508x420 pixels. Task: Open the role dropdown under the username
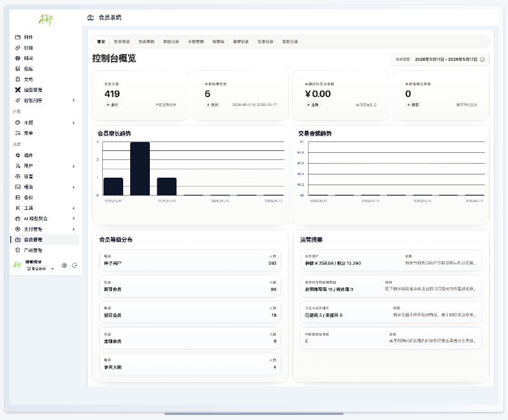[40, 269]
